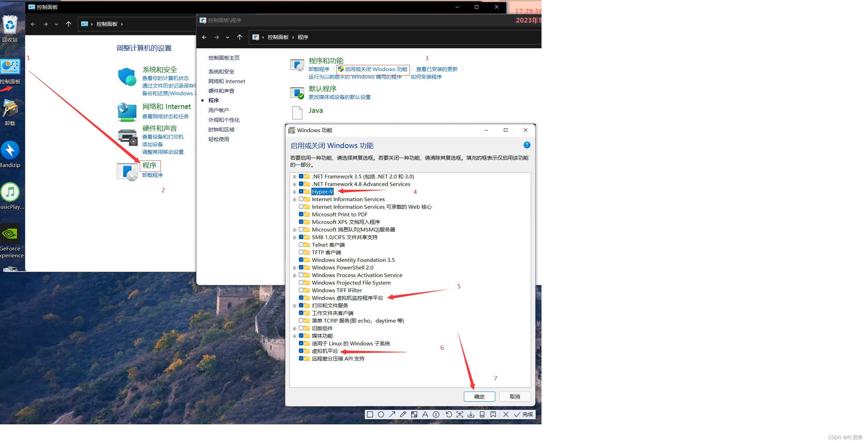The image size is (868, 443).
Task: Toggle the Telnet 客户端 checkbox
Action: point(301,245)
